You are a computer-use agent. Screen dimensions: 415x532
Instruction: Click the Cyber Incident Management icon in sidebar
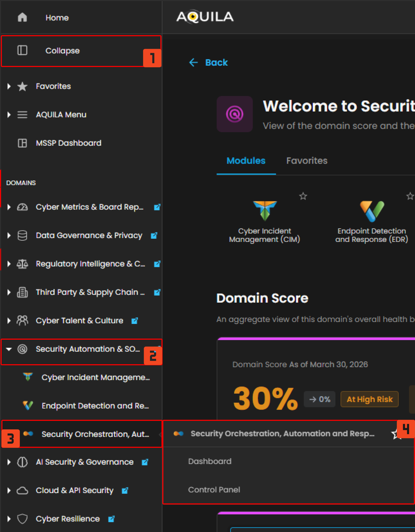(28, 377)
